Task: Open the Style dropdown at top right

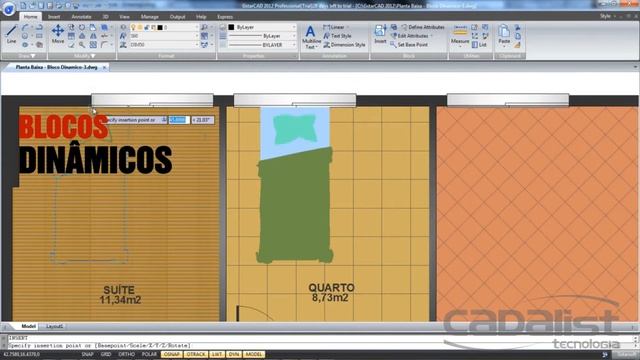Action: pos(607,16)
